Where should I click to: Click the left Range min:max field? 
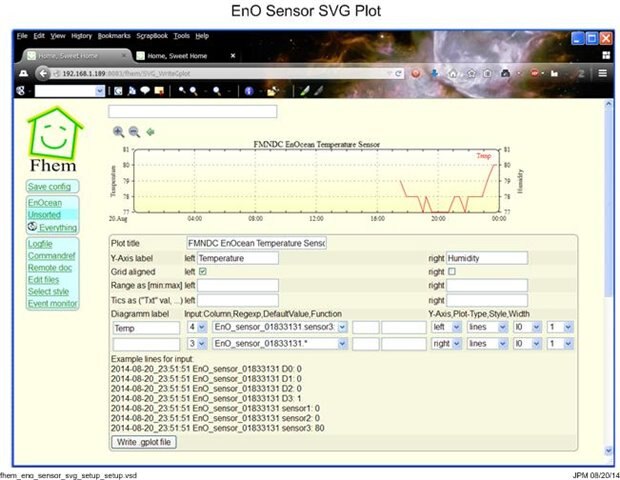click(x=238, y=285)
